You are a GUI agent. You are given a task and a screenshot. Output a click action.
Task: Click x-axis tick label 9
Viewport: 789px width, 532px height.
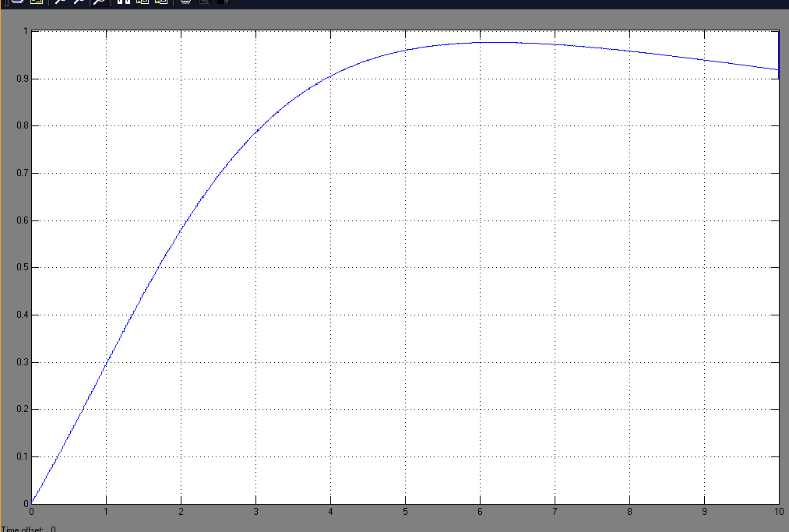(x=704, y=512)
